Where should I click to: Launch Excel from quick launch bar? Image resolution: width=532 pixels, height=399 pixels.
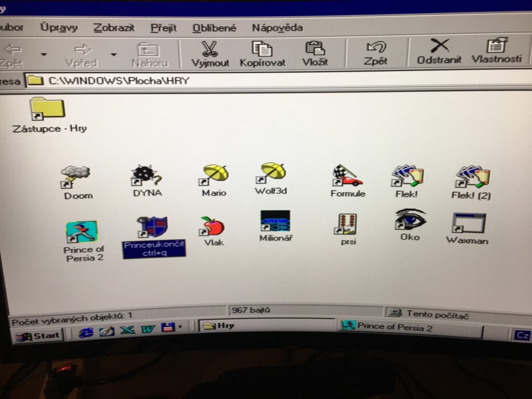coord(127,329)
